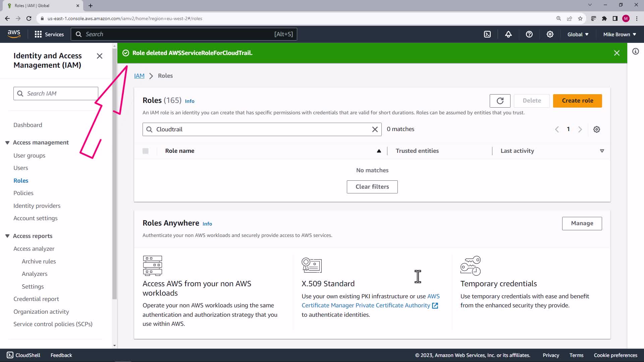Open the Services grid menu

[x=49, y=34]
